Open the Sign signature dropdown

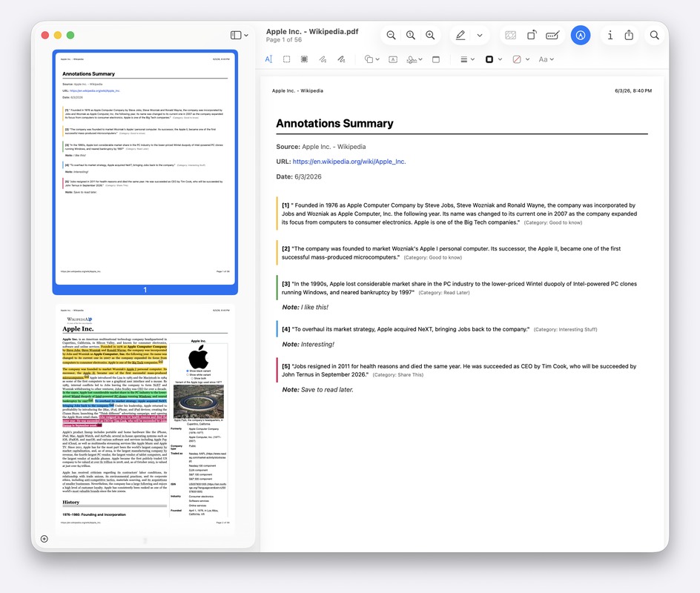415,59
